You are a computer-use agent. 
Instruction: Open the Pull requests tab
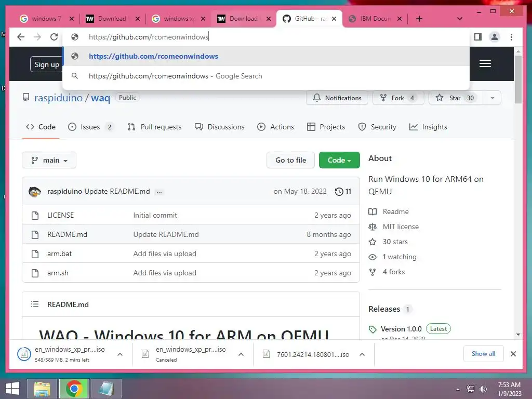coord(154,127)
